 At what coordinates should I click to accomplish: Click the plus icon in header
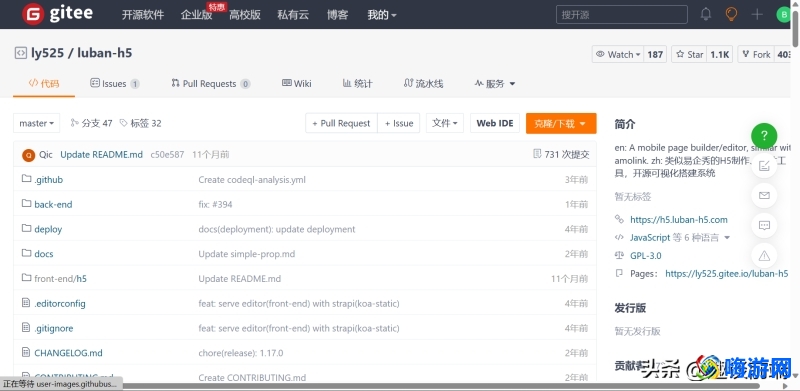tap(757, 14)
